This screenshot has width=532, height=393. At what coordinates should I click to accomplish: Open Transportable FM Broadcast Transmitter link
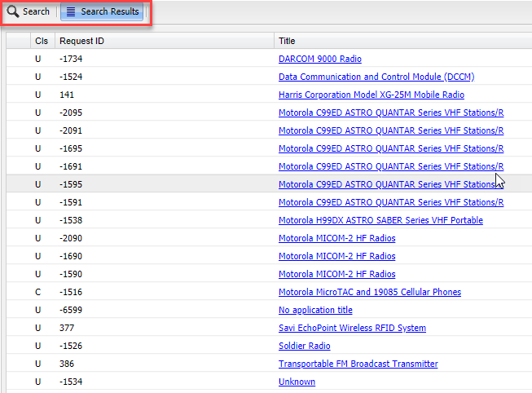(x=358, y=364)
